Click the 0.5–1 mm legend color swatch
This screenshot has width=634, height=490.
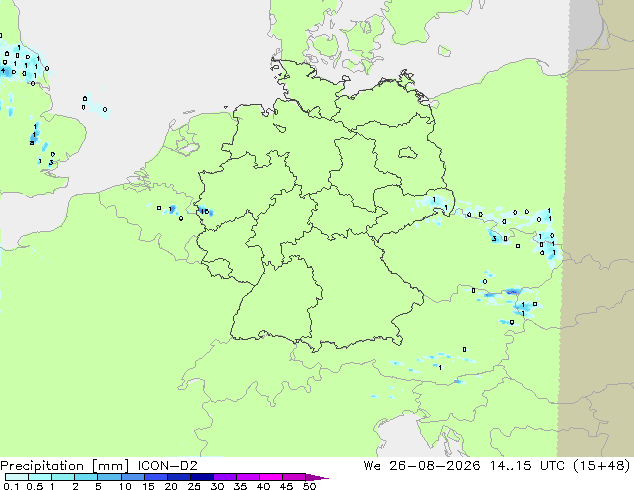[40, 477]
